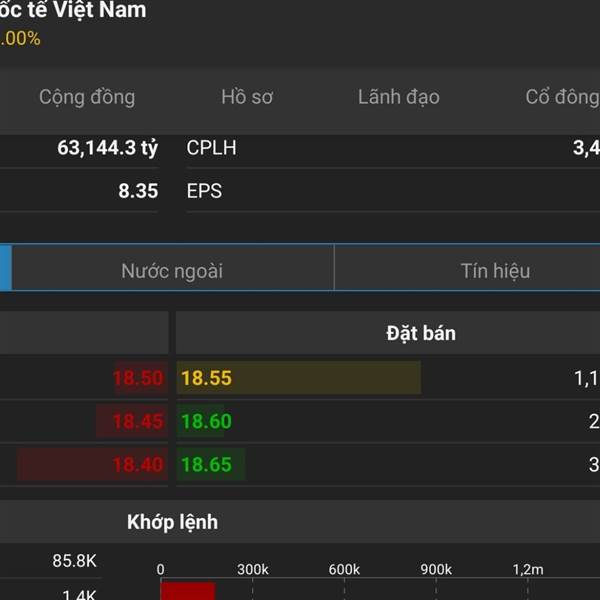
Task: Open the Lãnh đạo tab
Action: coord(398,97)
